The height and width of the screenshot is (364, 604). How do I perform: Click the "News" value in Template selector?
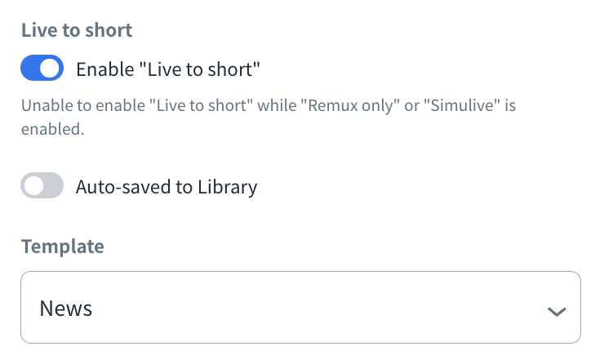coord(66,309)
